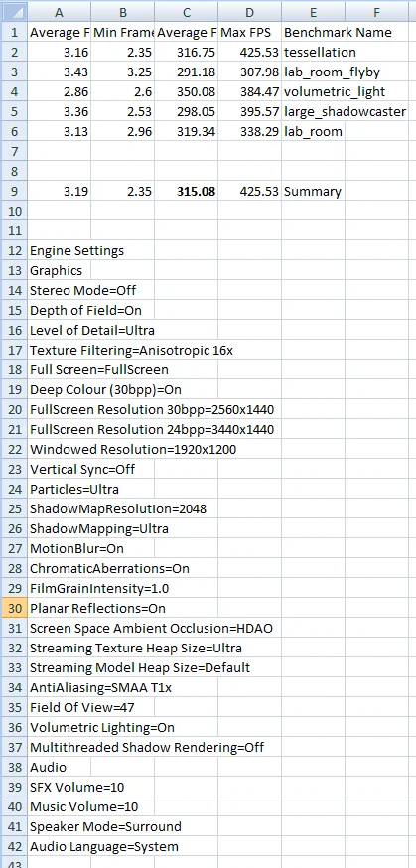416x868 pixels.
Task: Click the 'Stereo Mode=Off' cell
Action: pos(83,291)
